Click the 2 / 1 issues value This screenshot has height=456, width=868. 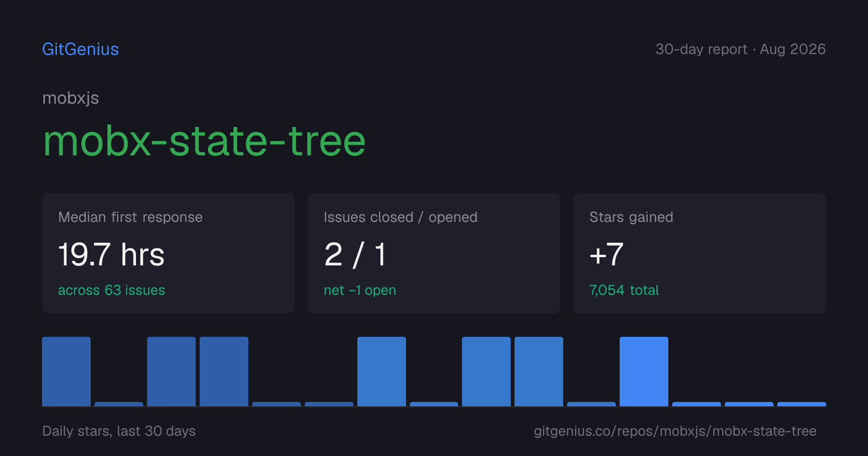(x=355, y=254)
